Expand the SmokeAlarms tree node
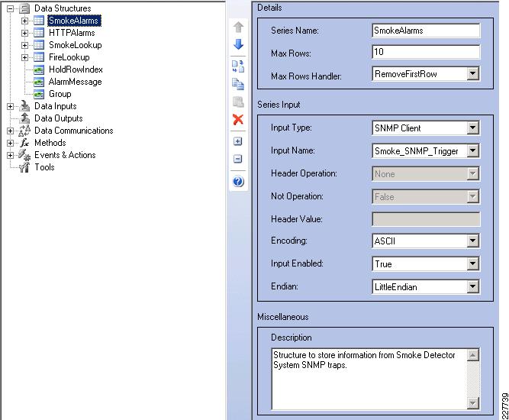 coord(24,21)
